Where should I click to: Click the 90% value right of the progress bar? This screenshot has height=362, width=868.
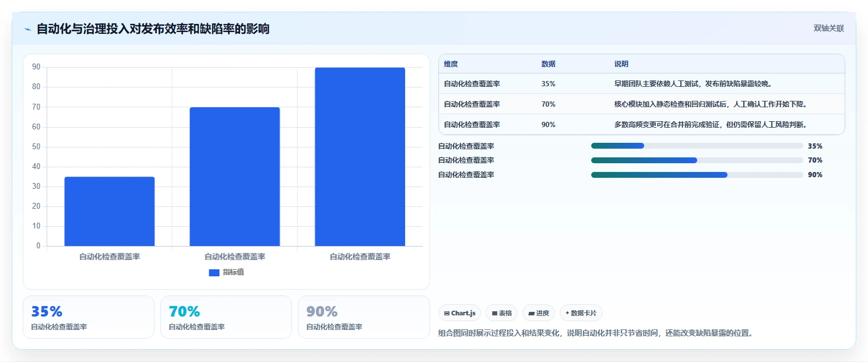click(x=815, y=175)
